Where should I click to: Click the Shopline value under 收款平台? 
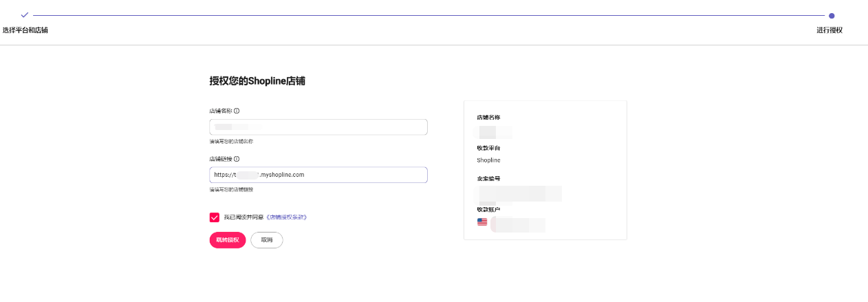pos(488,160)
